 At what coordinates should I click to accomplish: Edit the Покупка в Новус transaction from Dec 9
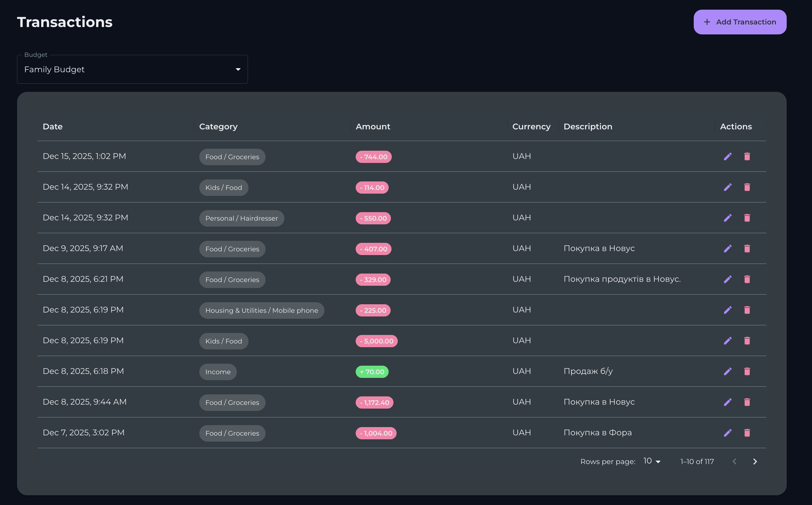[728, 249]
